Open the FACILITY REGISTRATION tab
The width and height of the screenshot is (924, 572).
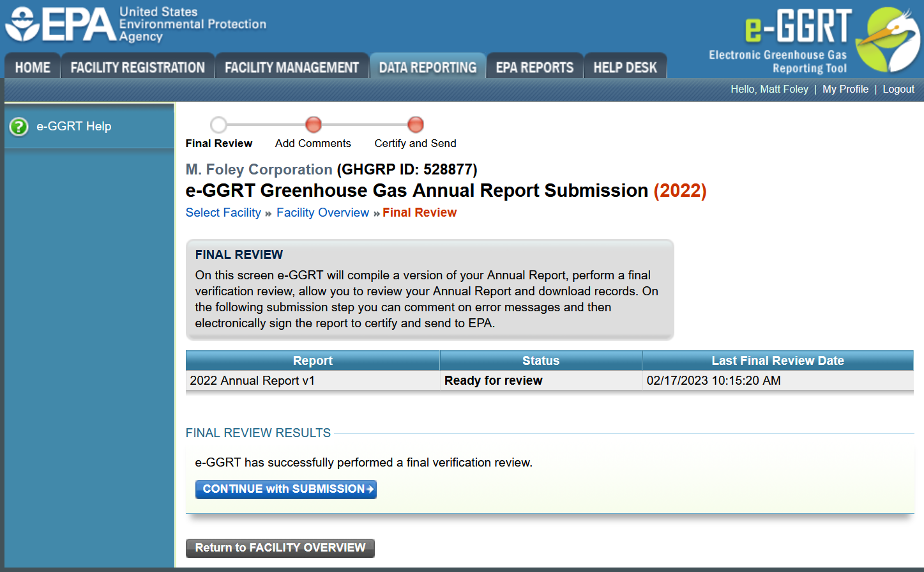137,67
